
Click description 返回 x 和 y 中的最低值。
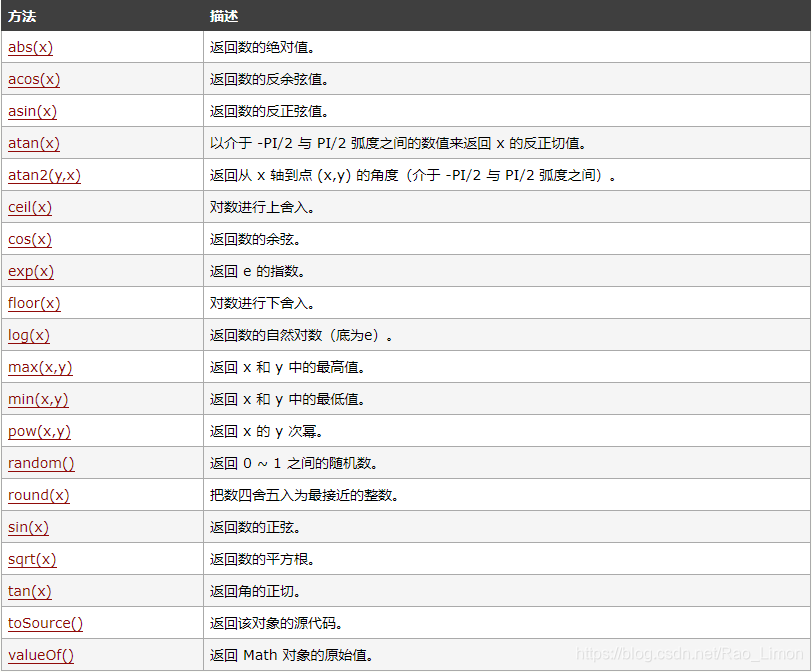click(x=287, y=400)
